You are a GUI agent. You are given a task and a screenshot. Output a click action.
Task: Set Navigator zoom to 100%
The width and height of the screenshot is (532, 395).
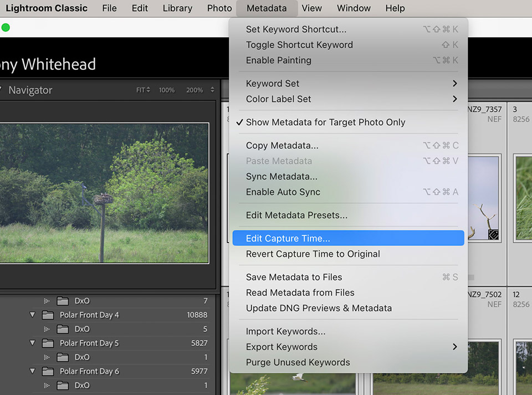coord(167,90)
